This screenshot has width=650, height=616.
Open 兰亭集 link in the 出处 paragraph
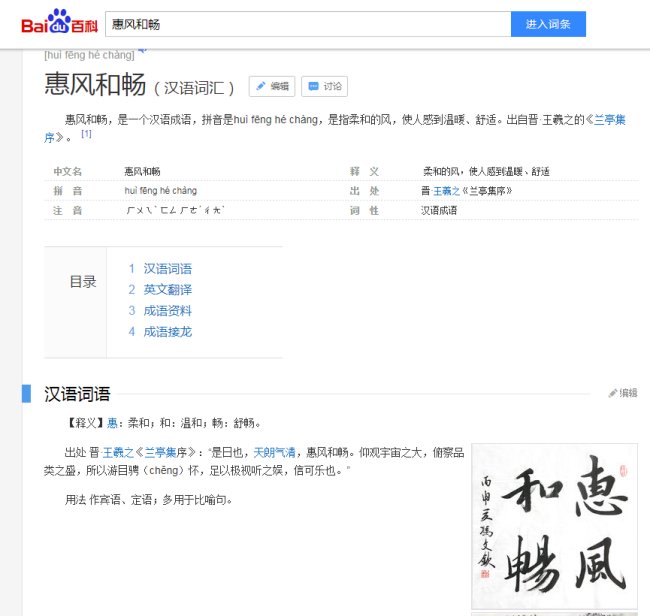tap(160, 452)
